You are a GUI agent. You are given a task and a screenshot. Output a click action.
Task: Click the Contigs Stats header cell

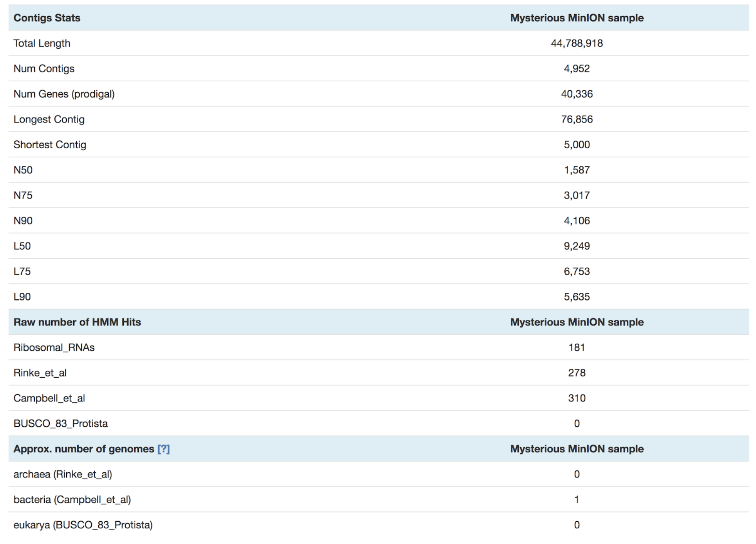tap(47, 18)
